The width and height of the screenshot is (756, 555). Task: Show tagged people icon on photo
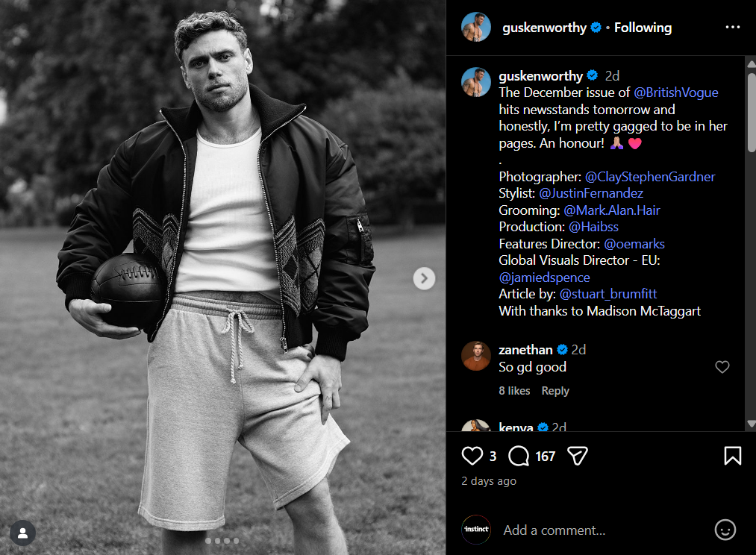pyautogui.click(x=23, y=533)
